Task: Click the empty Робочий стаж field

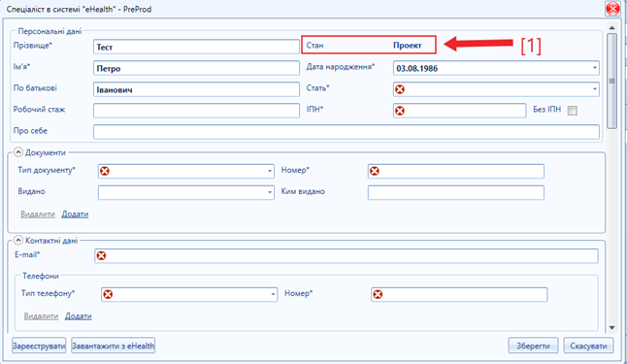Action: click(x=196, y=111)
